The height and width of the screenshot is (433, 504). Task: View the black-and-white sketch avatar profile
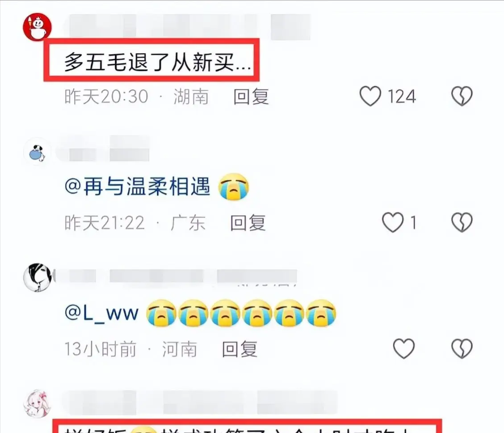[38, 277]
